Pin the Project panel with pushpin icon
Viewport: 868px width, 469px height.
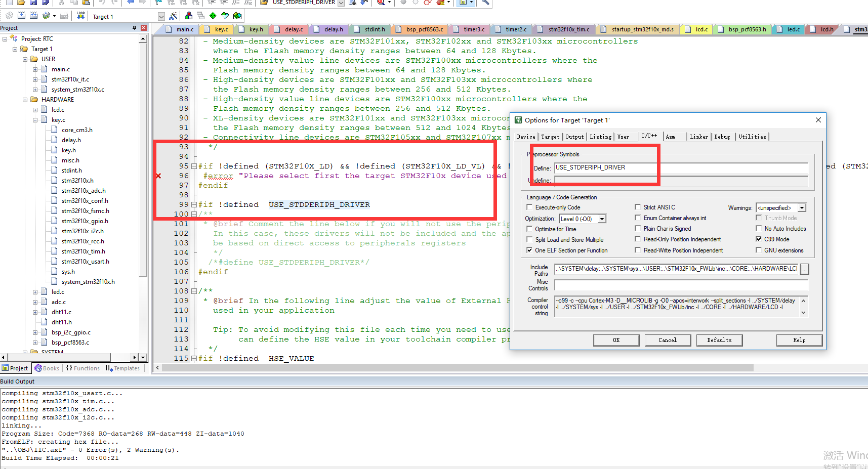point(134,28)
